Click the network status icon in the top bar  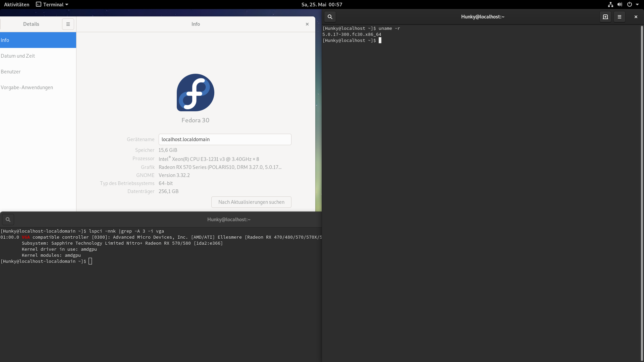(x=610, y=4)
